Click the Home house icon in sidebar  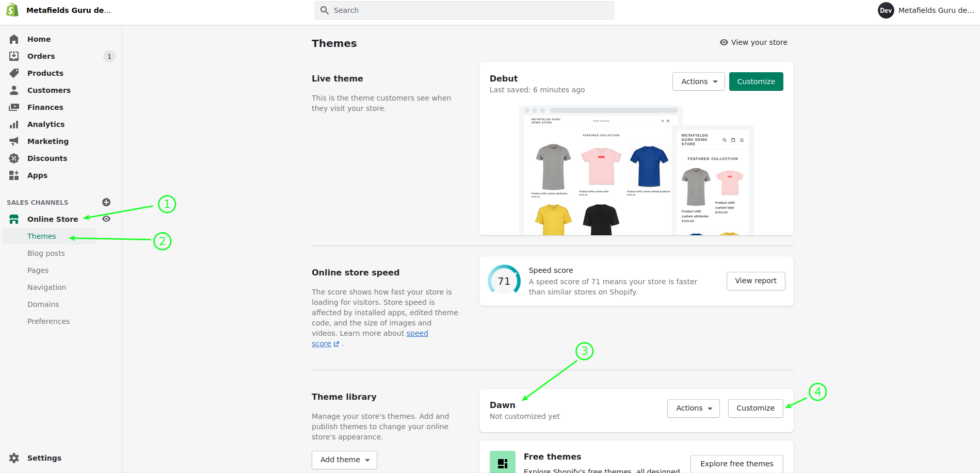point(14,39)
